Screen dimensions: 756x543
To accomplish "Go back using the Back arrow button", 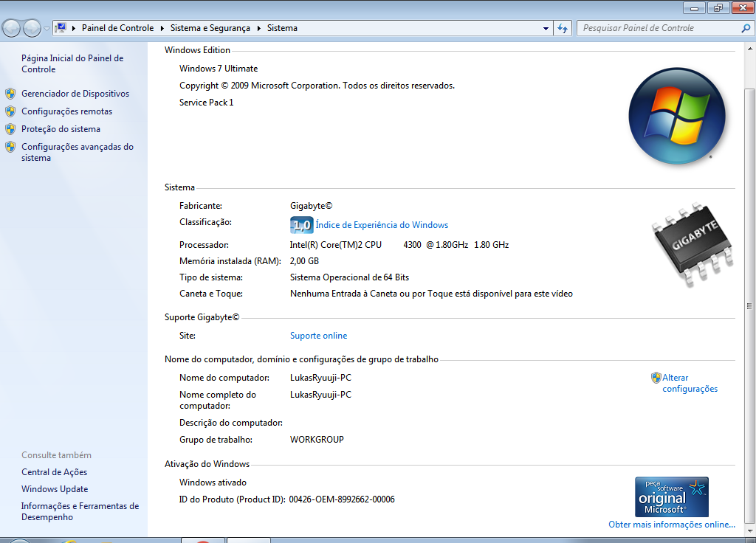I will point(12,29).
